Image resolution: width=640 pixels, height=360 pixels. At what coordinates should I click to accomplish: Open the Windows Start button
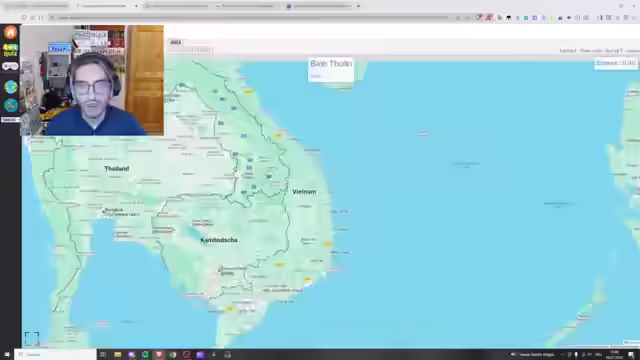7,354
